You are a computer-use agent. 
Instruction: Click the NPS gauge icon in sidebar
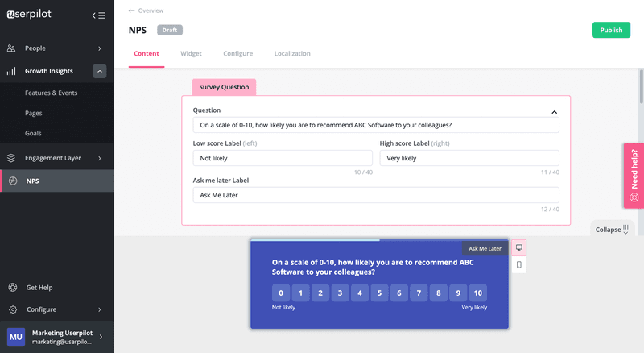[13, 181]
